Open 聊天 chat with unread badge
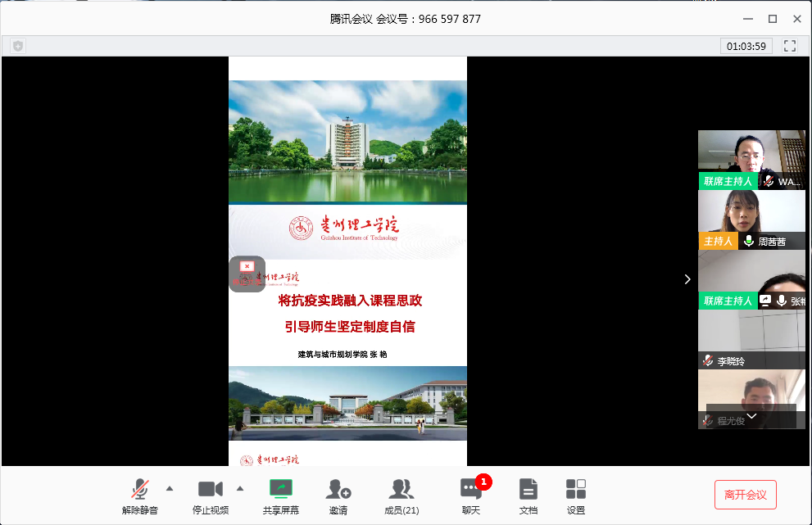The width and height of the screenshot is (812, 525). 471,490
